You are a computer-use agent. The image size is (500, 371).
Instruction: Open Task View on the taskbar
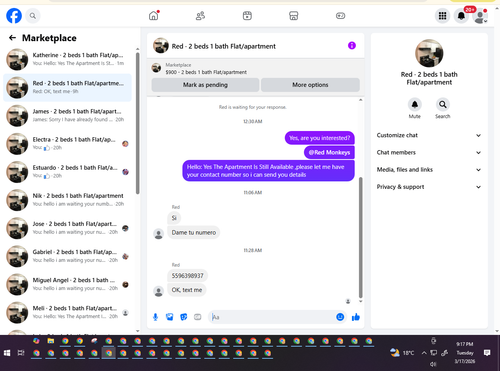[21, 353]
